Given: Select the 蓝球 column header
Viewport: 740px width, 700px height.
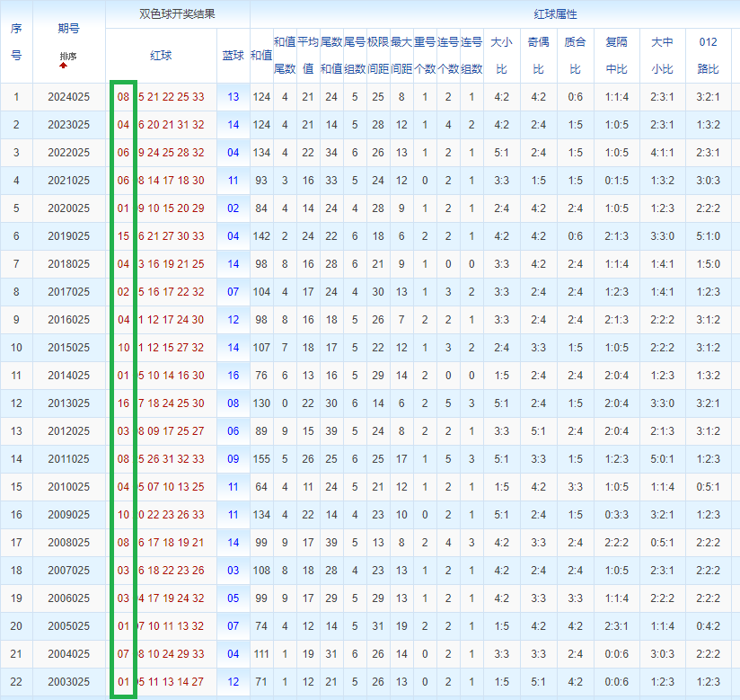Looking at the screenshot, I should [x=233, y=56].
